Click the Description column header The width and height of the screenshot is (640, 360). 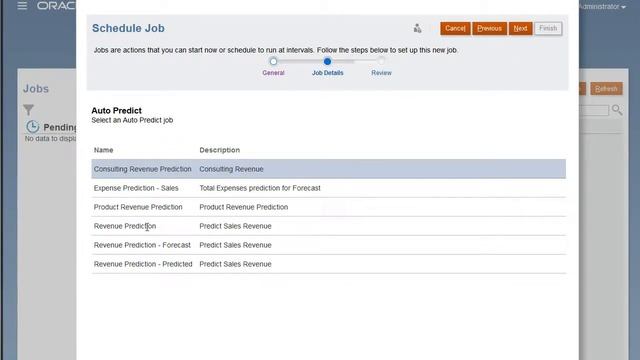(x=220, y=150)
